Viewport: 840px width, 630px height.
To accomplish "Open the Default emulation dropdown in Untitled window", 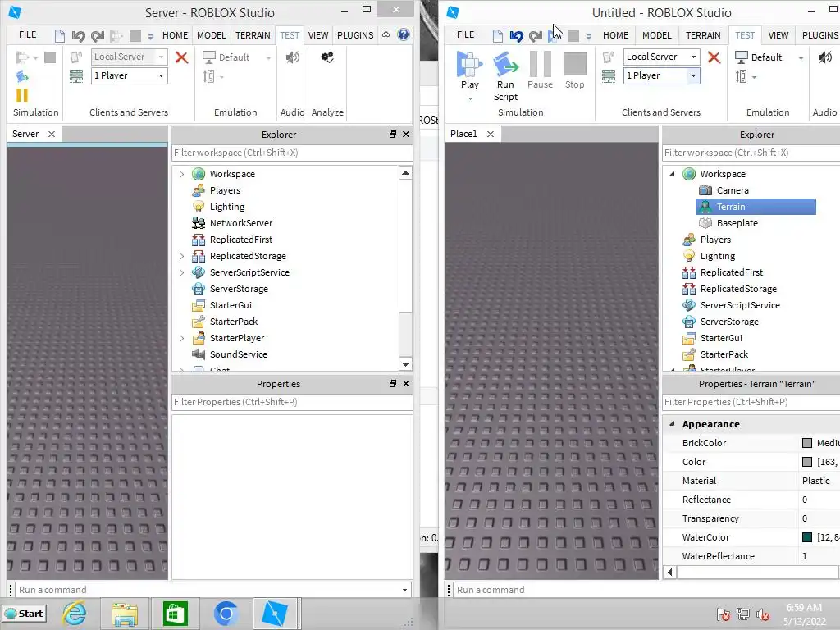I will tap(801, 58).
